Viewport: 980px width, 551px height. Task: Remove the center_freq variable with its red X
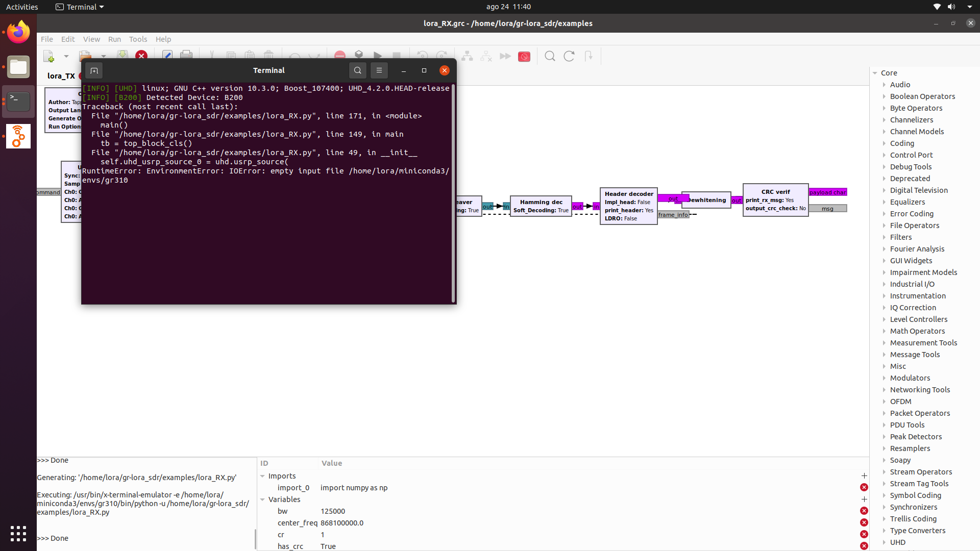[864, 522]
